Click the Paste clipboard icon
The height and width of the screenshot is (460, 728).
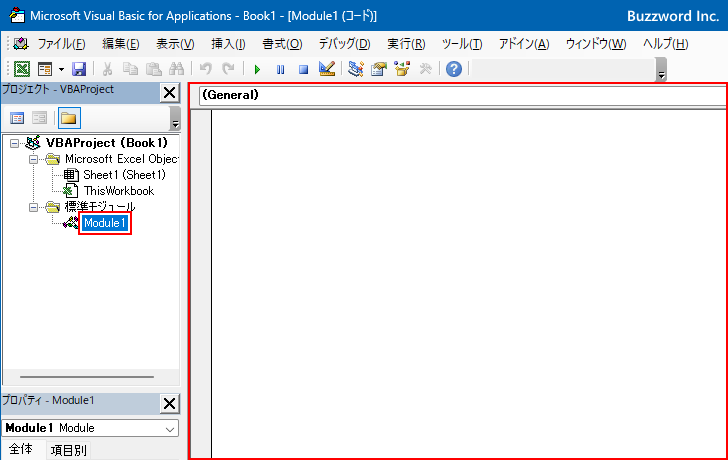pyautogui.click(x=154, y=69)
